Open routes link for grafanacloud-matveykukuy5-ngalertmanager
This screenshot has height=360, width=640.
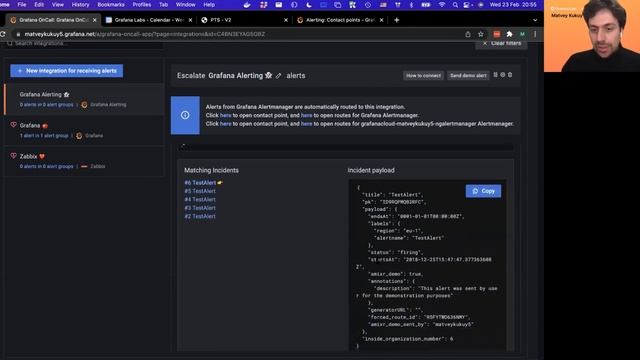[x=306, y=124]
